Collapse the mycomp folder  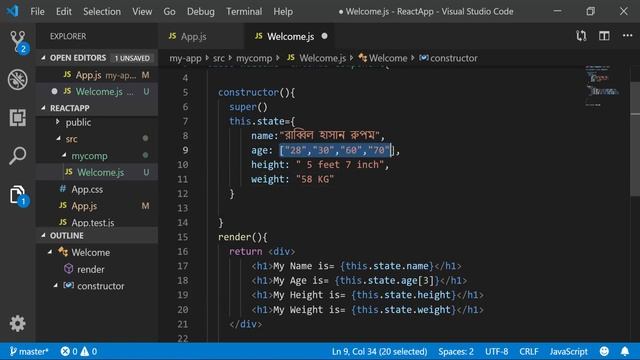[x=64, y=156]
